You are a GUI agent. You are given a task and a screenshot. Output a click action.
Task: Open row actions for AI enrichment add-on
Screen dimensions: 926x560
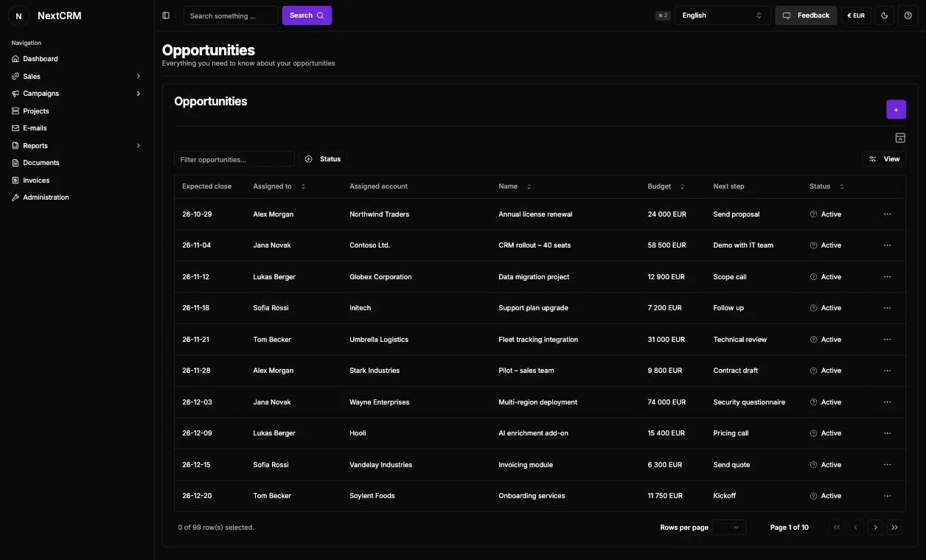click(887, 433)
